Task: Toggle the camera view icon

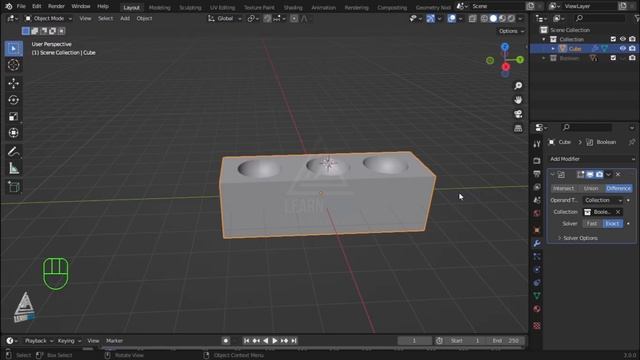Action: pos(518,114)
